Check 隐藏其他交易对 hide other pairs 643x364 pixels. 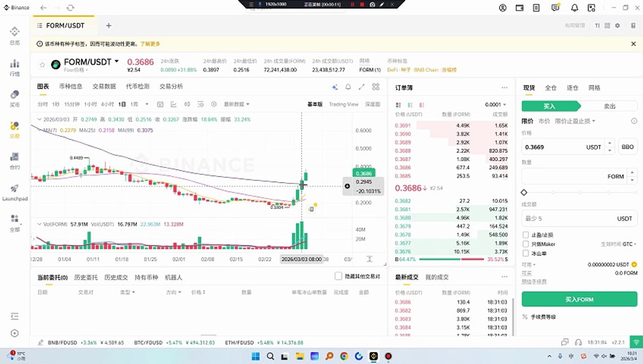[338, 276]
